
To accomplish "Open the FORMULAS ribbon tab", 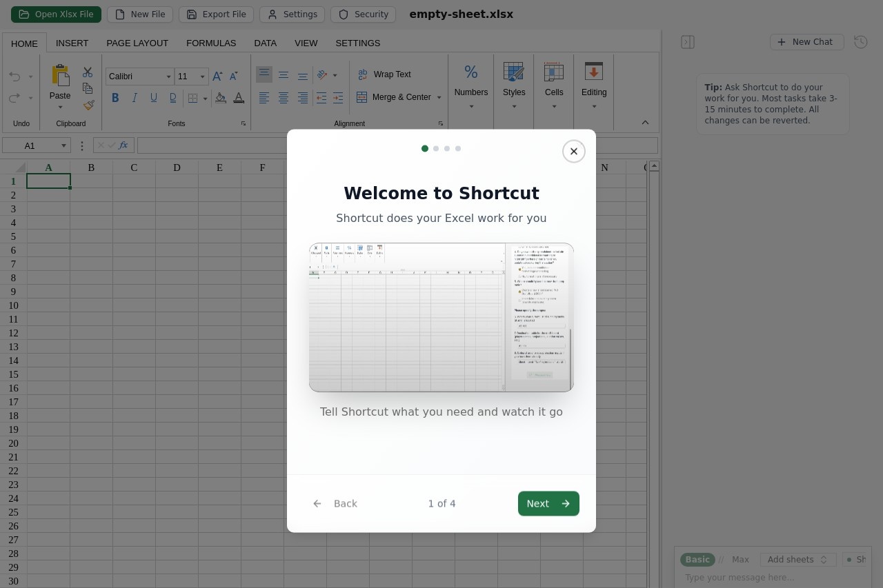I will (211, 43).
